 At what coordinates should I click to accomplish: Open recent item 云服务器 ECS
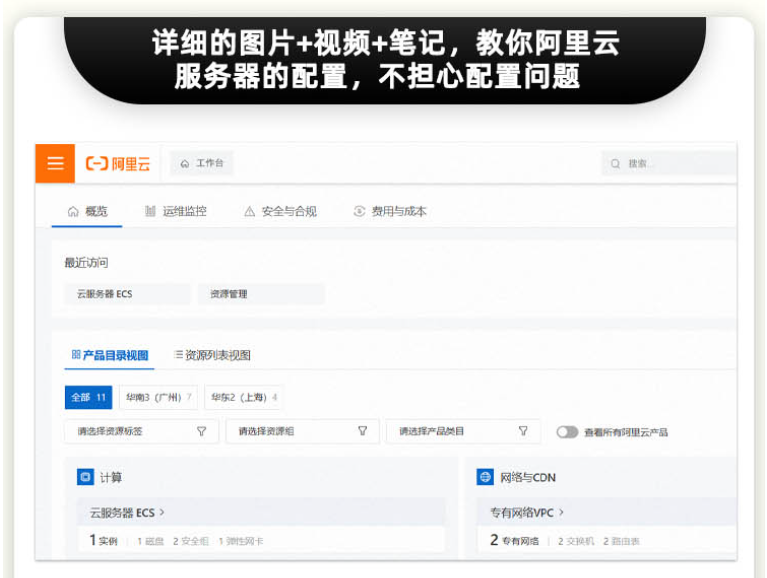click(x=127, y=294)
